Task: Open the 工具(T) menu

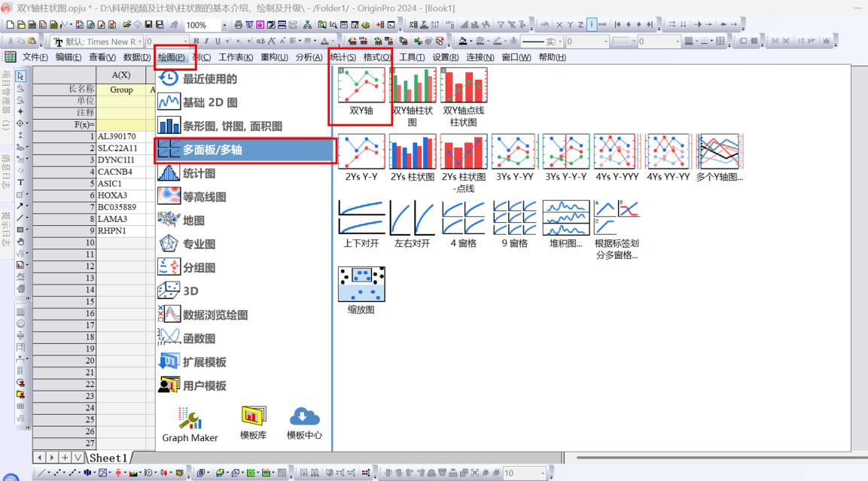Action: click(412, 57)
